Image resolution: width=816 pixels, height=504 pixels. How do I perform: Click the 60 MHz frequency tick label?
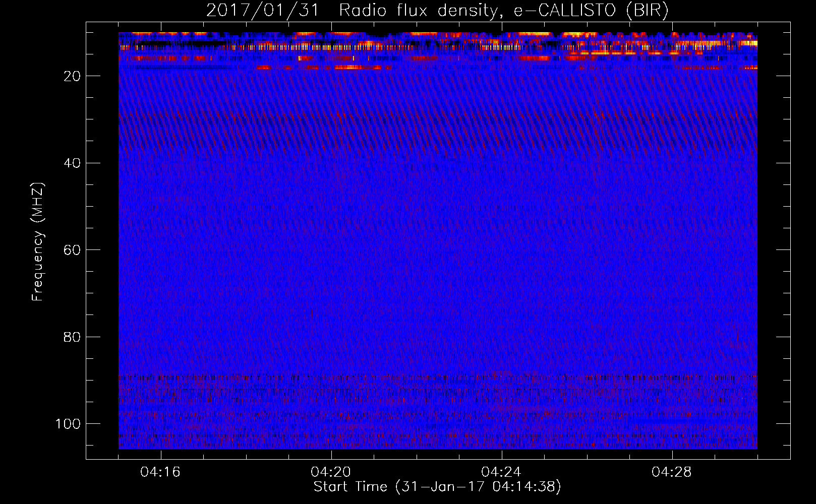(72, 250)
